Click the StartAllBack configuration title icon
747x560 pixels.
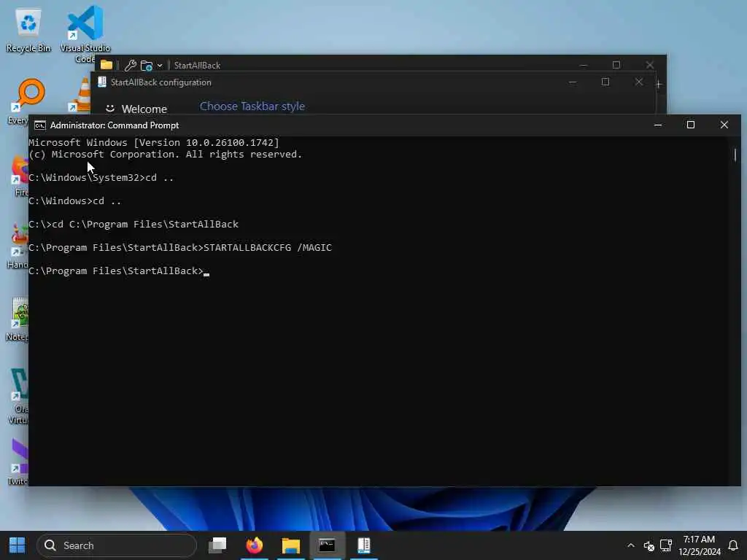tap(102, 82)
